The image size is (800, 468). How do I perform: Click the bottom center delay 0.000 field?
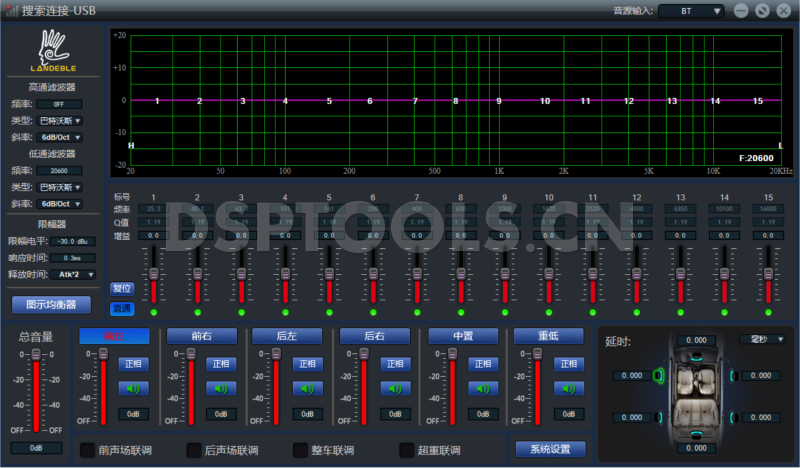point(696,448)
